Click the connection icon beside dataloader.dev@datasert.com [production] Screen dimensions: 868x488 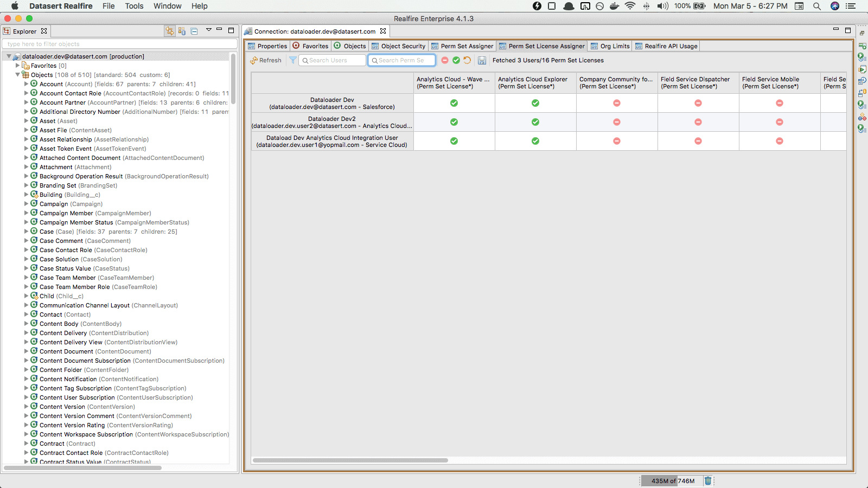pos(17,56)
